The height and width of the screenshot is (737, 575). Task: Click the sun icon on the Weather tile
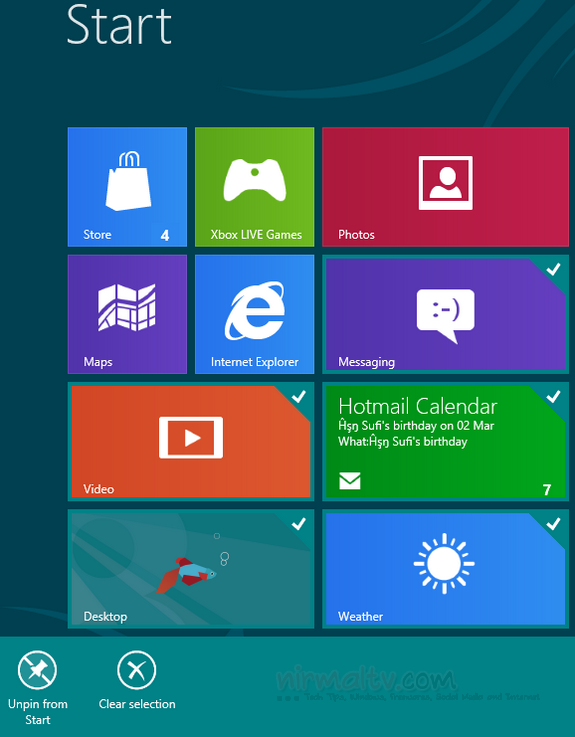click(444, 563)
